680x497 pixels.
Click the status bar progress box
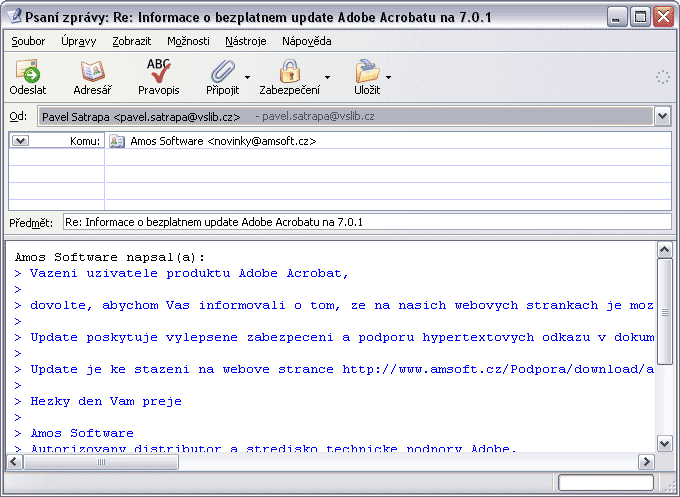606,482
